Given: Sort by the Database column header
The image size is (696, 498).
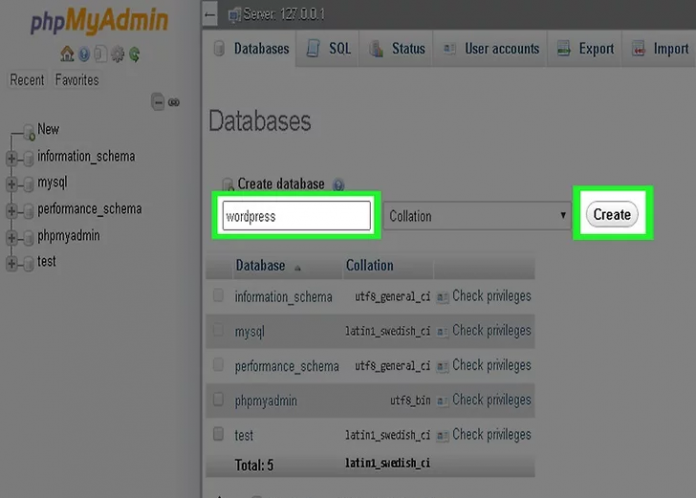Looking at the screenshot, I should 260,266.
